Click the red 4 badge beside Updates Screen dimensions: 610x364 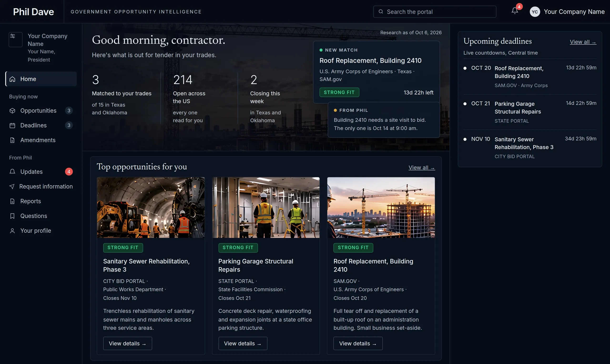click(x=69, y=172)
